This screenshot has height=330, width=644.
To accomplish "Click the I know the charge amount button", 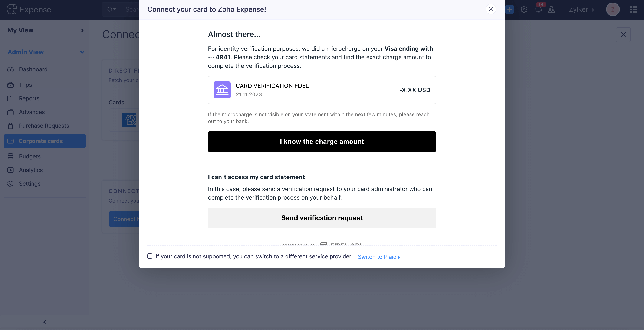I will pyautogui.click(x=322, y=141).
